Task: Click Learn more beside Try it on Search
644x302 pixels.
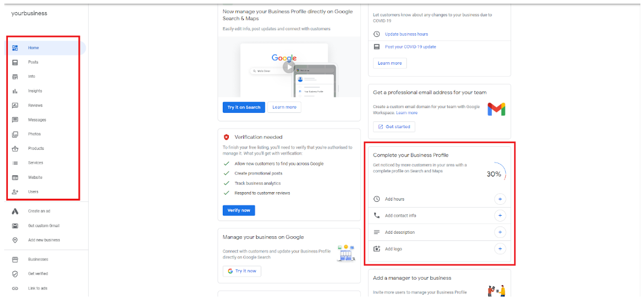Action: tap(284, 108)
